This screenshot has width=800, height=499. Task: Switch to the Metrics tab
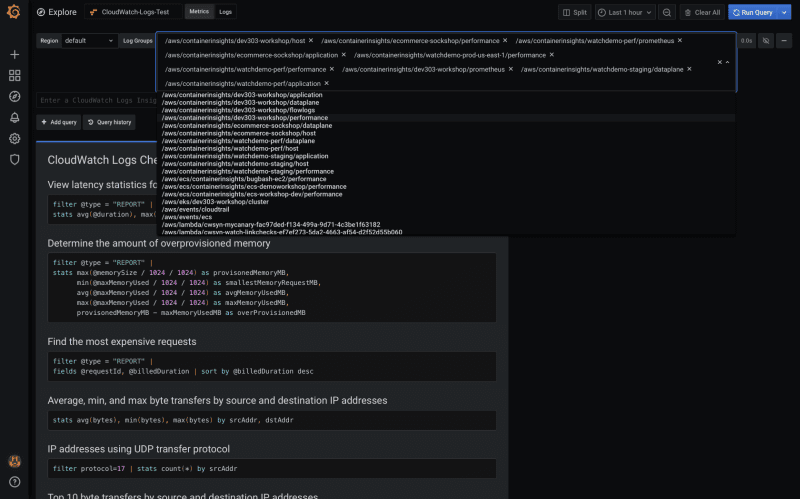tap(199, 12)
